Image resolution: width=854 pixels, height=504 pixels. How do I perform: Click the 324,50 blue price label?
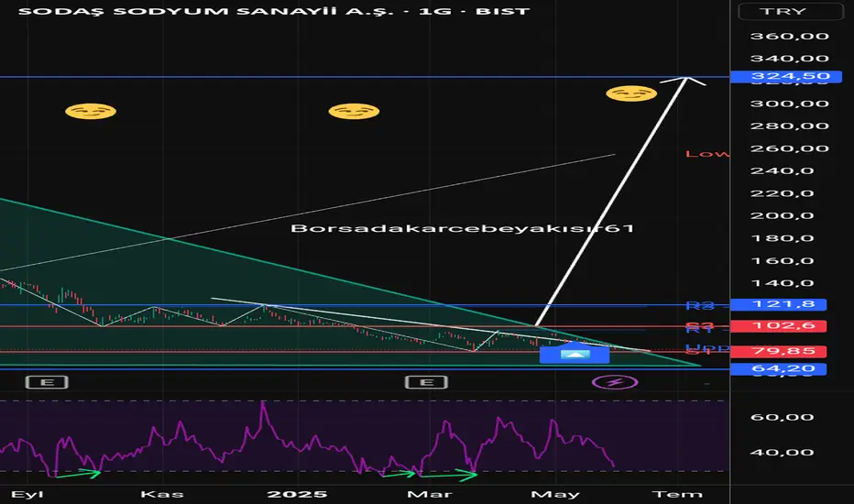click(x=786, y=76)
